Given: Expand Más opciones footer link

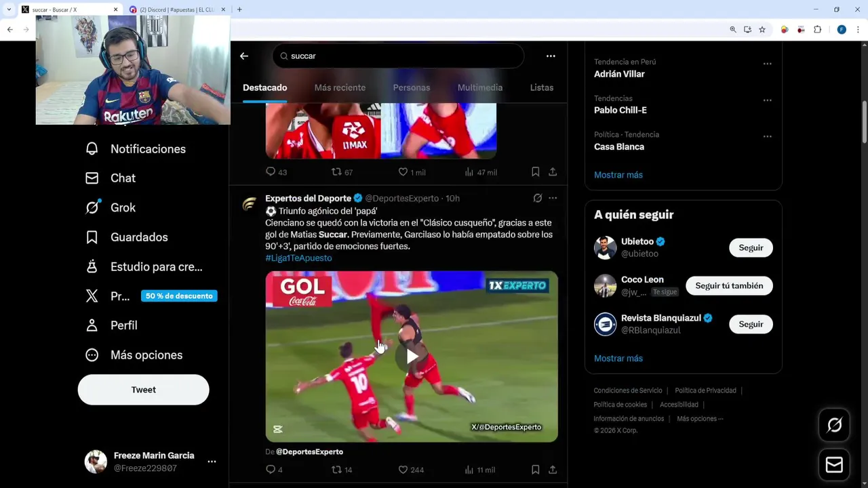Looking at the screenshot, I should pyautogui.click(x=700, y=419).
